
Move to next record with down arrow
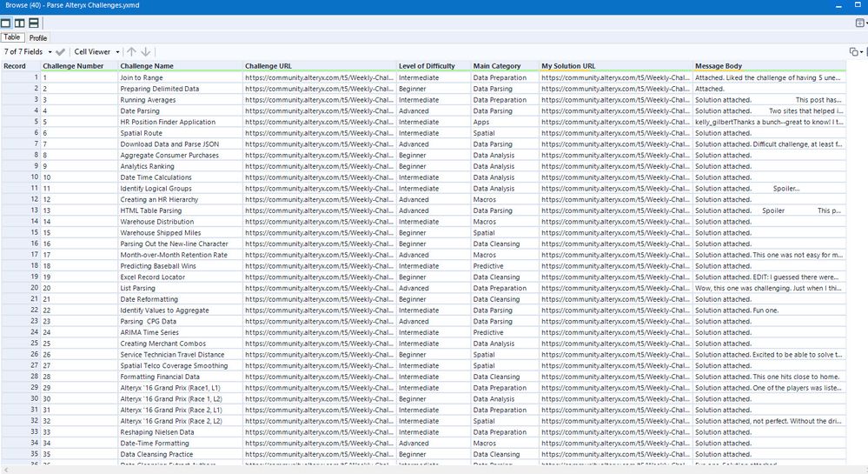pos(146,51)
